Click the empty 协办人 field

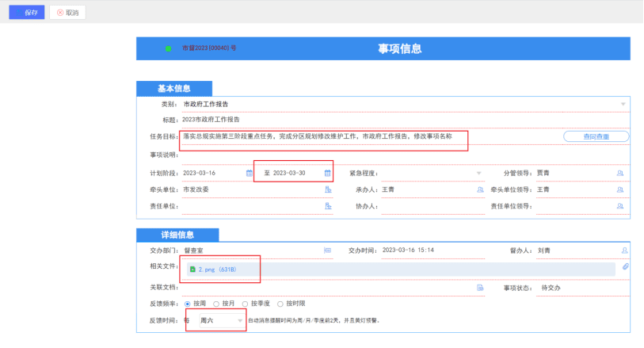(x=433, y=206)
